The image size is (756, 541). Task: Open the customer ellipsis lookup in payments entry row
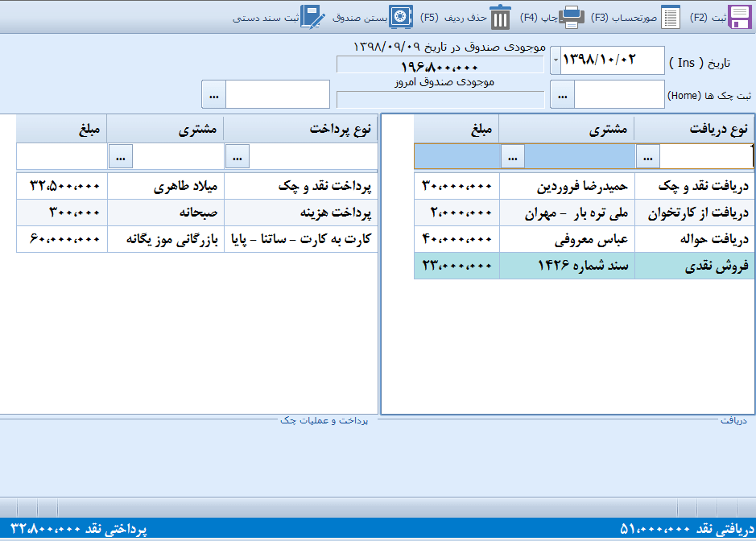pos(120,155)
